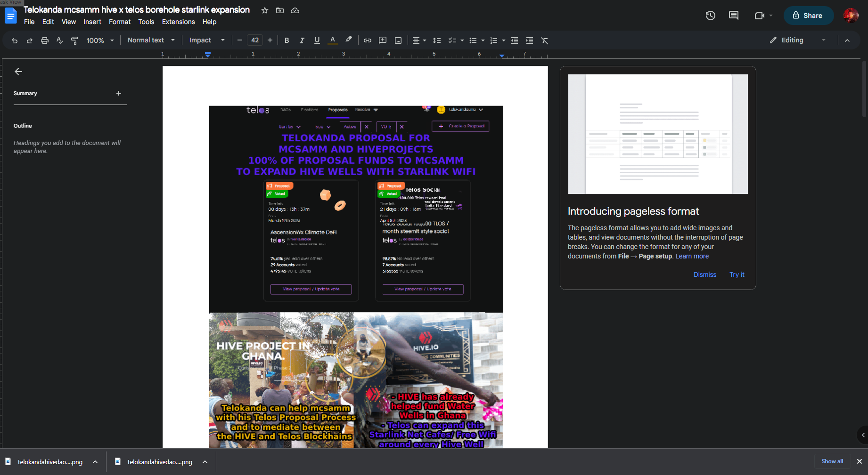Insert an image using the toolbar icon
Viewport: 868px width, 475px height.
tap(398, 40)
